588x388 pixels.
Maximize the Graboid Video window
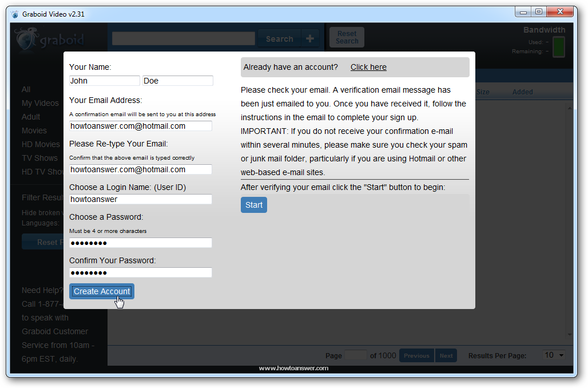pos(538,12)
